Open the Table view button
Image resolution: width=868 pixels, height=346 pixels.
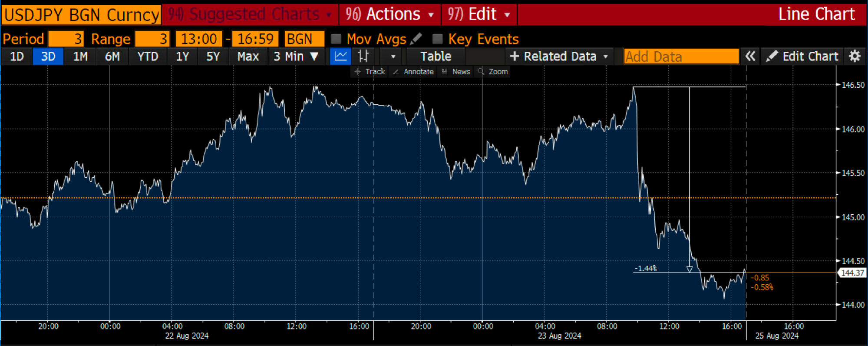(436, 57)
